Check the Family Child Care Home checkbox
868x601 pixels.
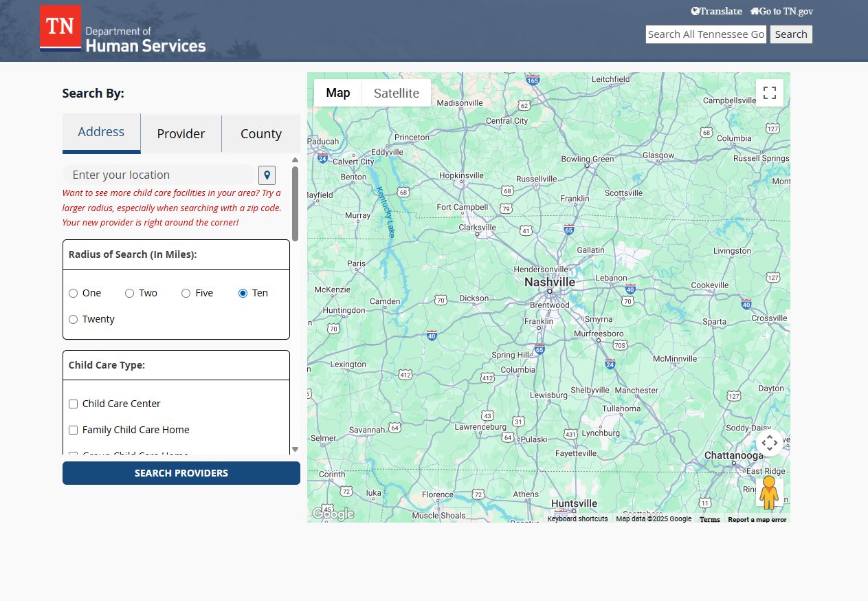(74, 430)
